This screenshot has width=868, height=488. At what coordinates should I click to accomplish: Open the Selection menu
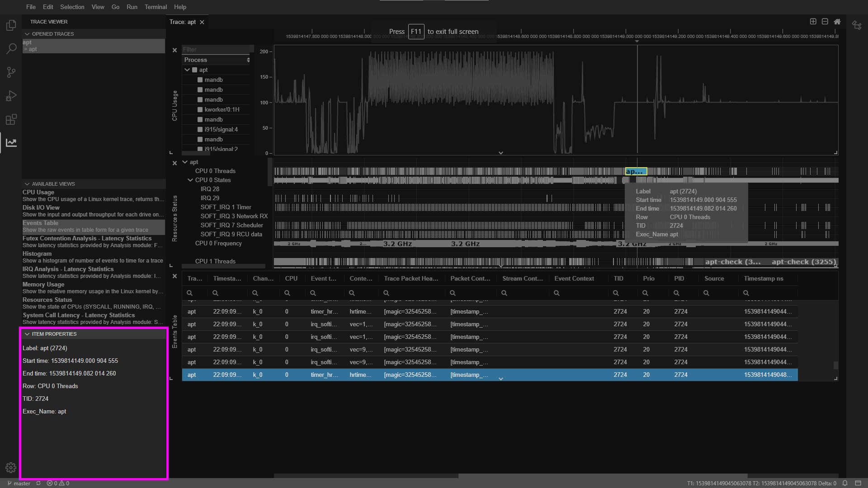(x=72, y=7)
